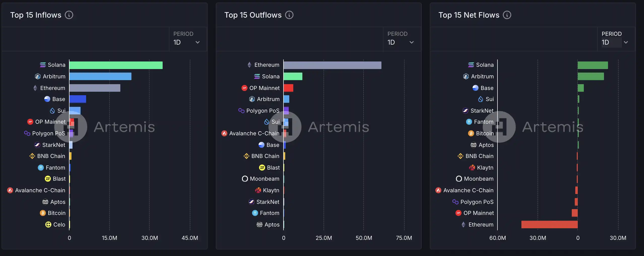644x256 pixels.
Task: Click the info icon beside Top 15 Outflows
Action: tap(289, 15)
